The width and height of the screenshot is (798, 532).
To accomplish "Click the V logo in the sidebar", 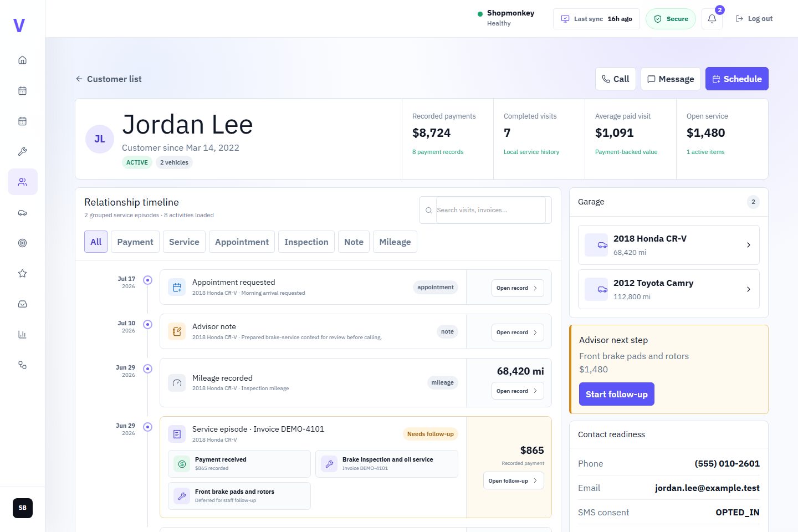I will [19, 25].
